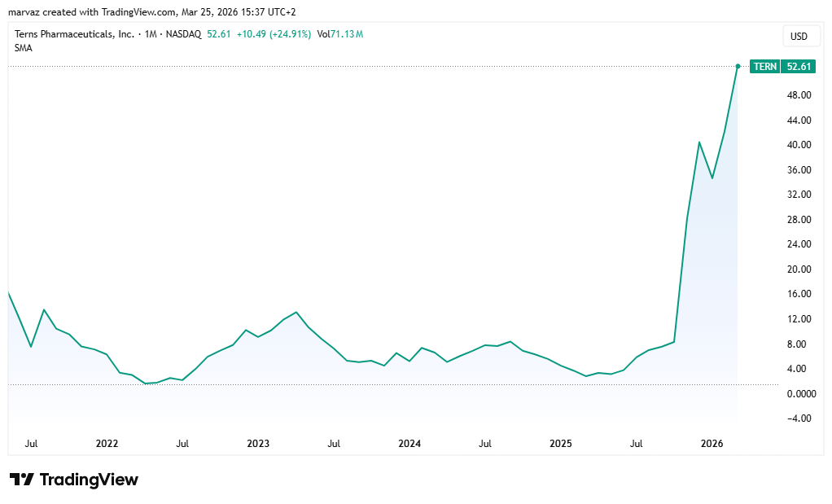The image size is (832, 504).
Task: Click the 1M interval label
Action: pos(150,34)
